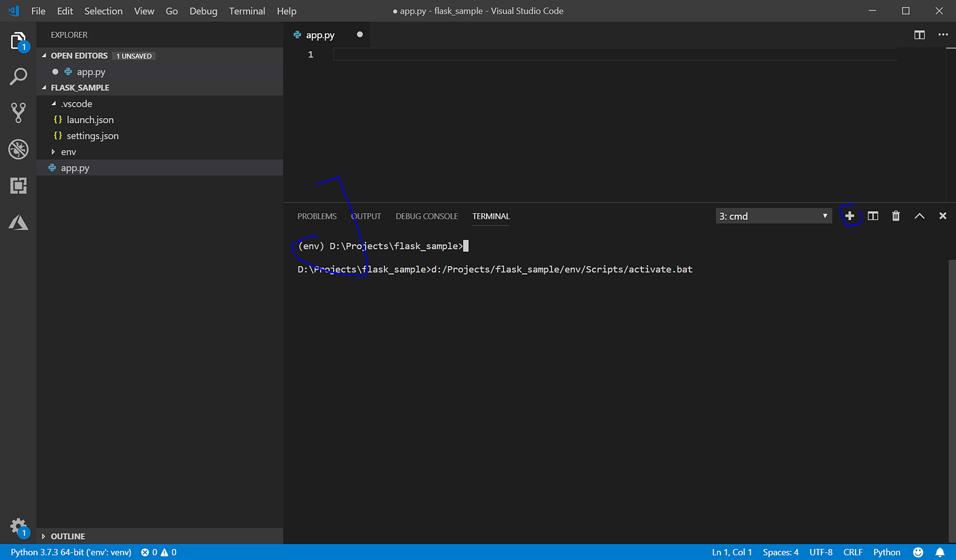956x560 pixels.
Task: Click the Spaces: 4 indentation indicator
Action: tap(781, 552)
